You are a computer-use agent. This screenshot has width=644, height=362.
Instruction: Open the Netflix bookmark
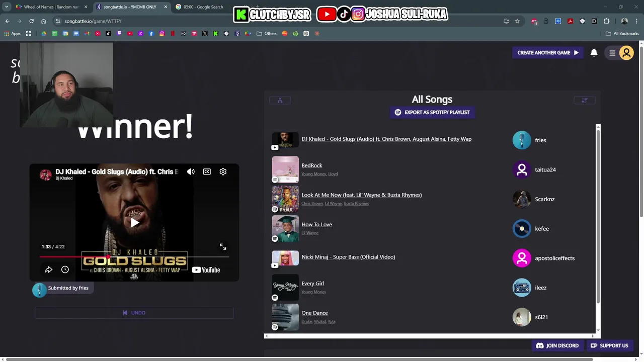click(173, 34)
